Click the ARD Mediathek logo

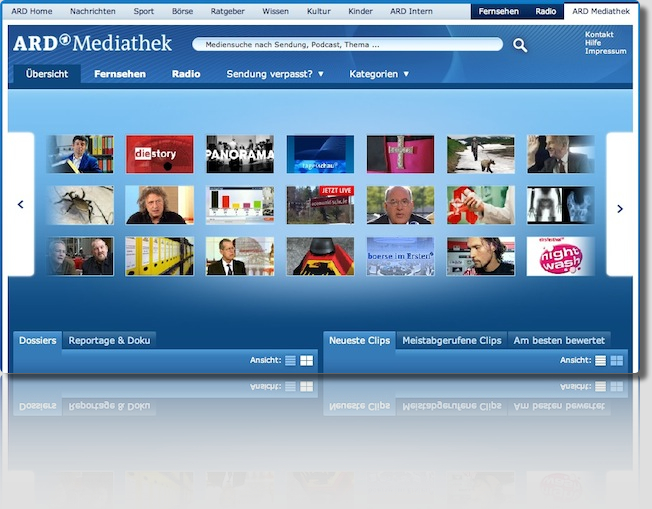[92, 43]
